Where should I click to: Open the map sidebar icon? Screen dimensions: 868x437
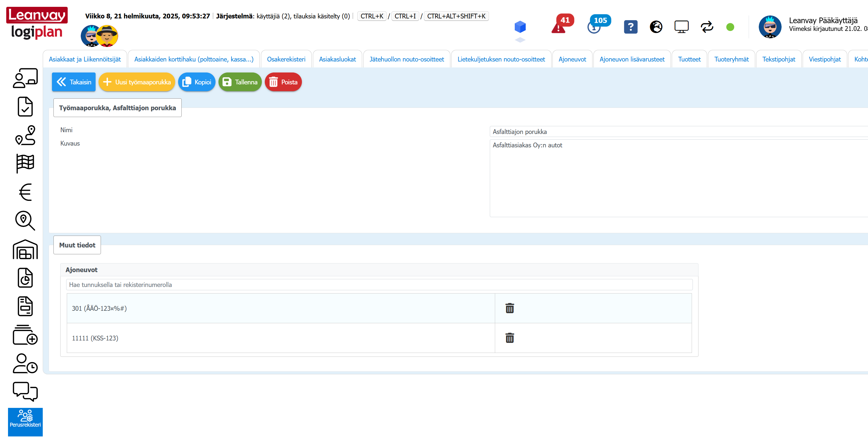coord(25,164)
